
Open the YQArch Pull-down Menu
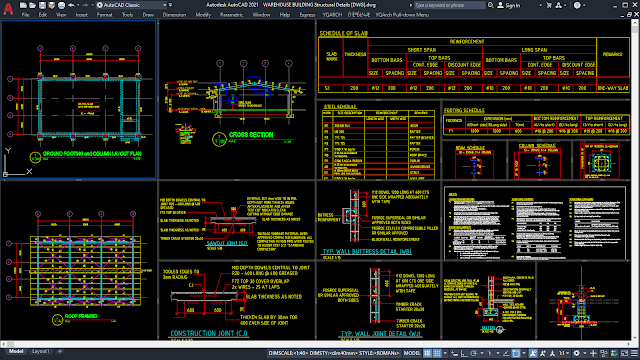[x=402, y=15]
